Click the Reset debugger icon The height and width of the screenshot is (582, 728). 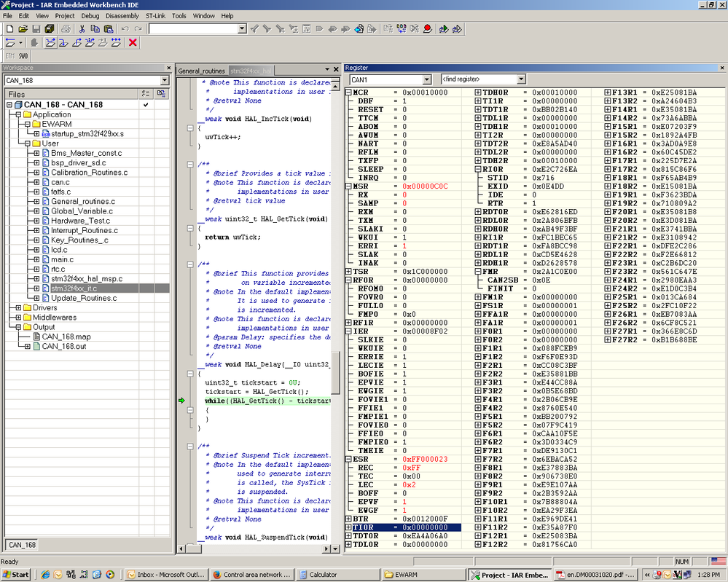click(9, 43)
